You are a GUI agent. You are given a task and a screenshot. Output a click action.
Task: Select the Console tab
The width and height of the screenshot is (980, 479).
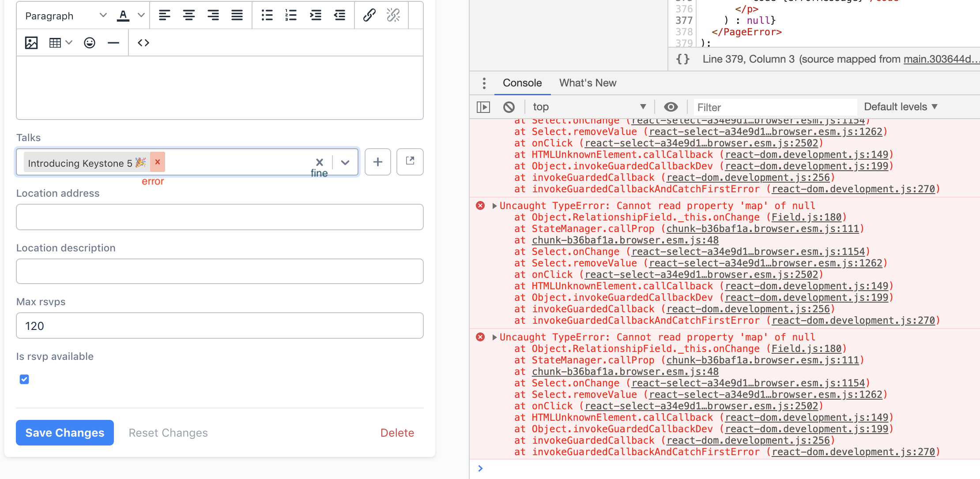(522, 82)
